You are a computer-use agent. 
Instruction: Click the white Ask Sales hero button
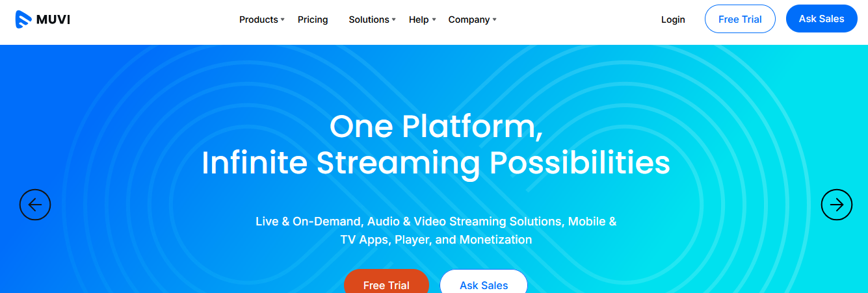pos(484,283)
